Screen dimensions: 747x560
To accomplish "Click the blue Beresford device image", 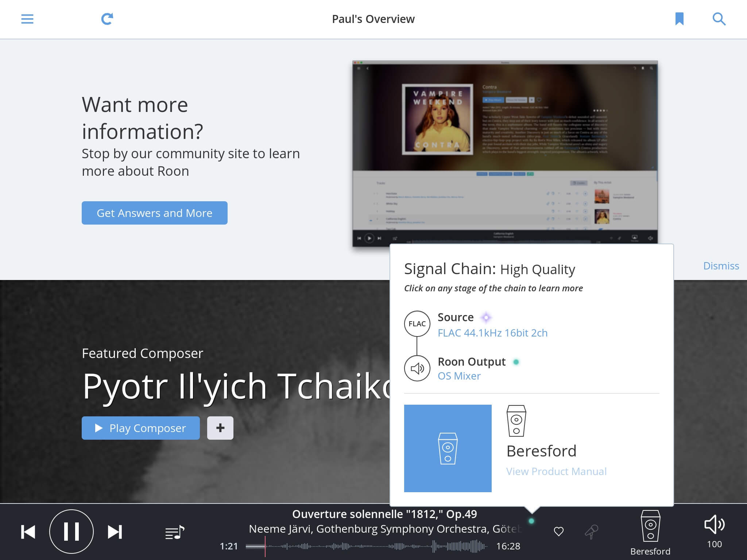I will pos(448,448).
